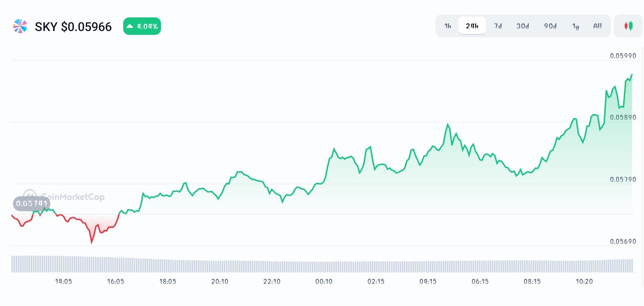Screen dimensions: 644x306
Task: Click the 18:05 time axis label
Action: click(x=167, y=281)
